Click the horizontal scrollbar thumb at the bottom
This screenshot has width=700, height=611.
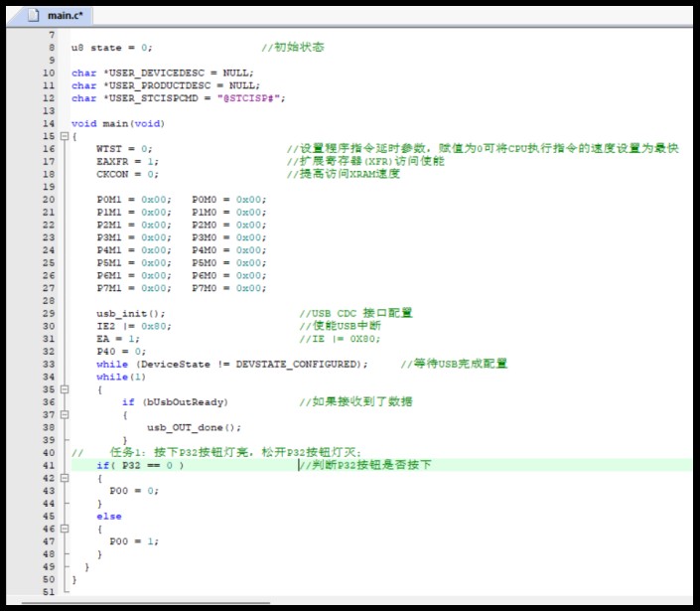click(x=145, y=602)
